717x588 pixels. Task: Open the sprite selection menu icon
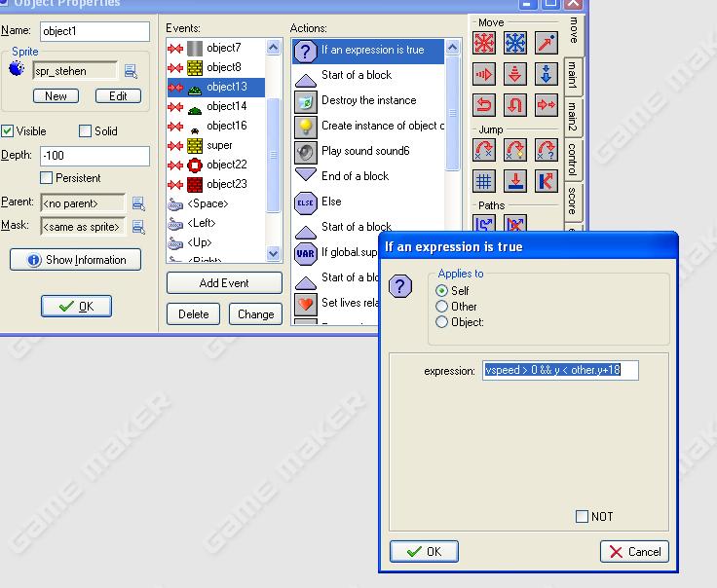pos(131,71)
